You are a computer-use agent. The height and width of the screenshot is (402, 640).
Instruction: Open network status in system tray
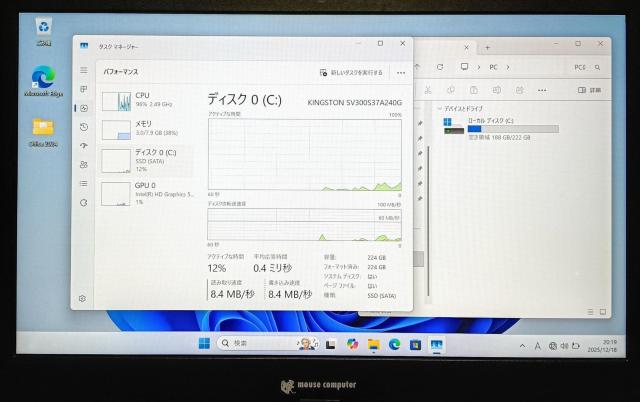click(553, 346)
